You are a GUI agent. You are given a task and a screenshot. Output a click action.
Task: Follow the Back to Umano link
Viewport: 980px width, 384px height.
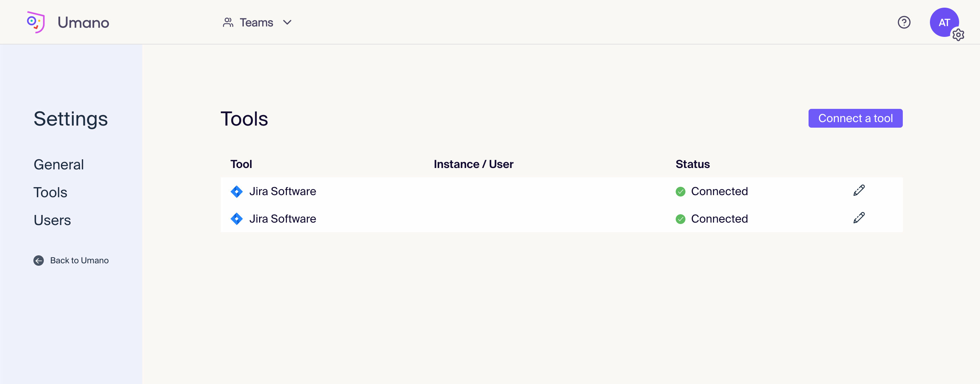[79, 260]
